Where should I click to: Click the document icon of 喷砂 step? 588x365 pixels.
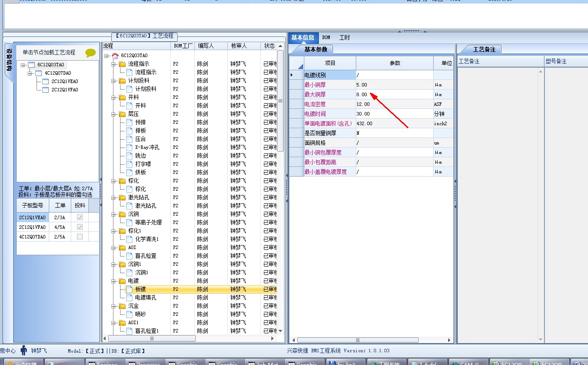click(x=129, y=314)
